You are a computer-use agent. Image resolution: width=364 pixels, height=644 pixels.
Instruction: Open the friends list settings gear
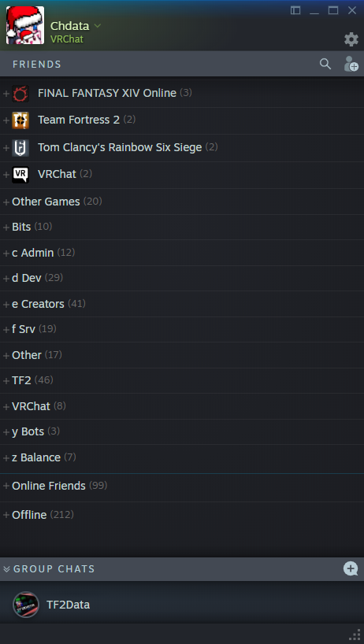pyautogui.click(x=351, y=39)
